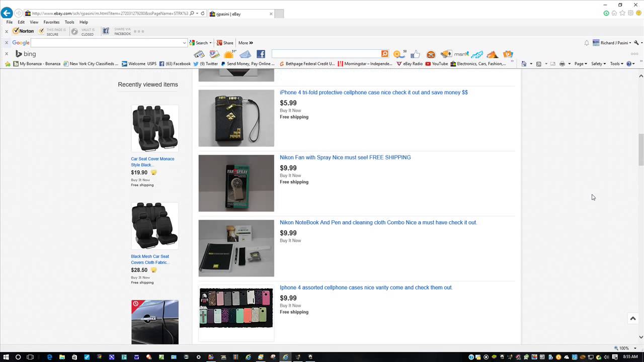
Task: Click the taskbar clock showing 8:55 AM
Action: [630, 357]
